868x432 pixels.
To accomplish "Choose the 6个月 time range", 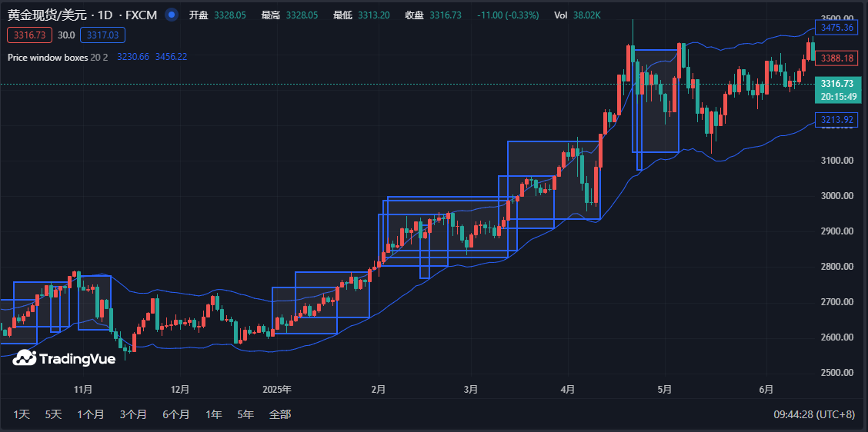I will [176, 414].
